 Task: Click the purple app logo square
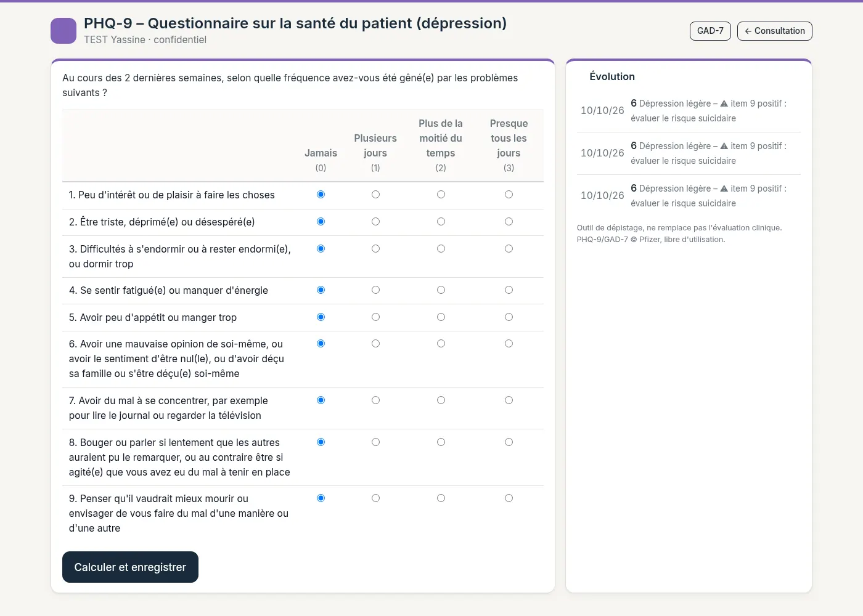tap(63, 31)
